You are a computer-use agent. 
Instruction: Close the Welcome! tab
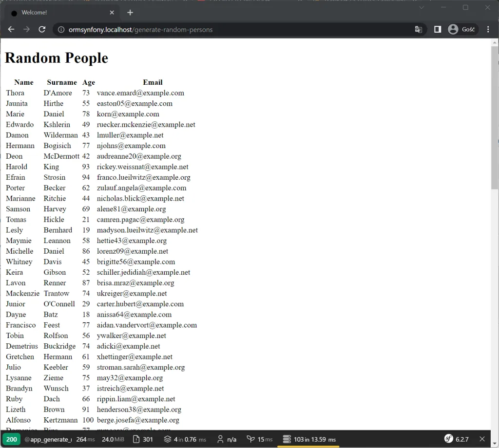112,12
